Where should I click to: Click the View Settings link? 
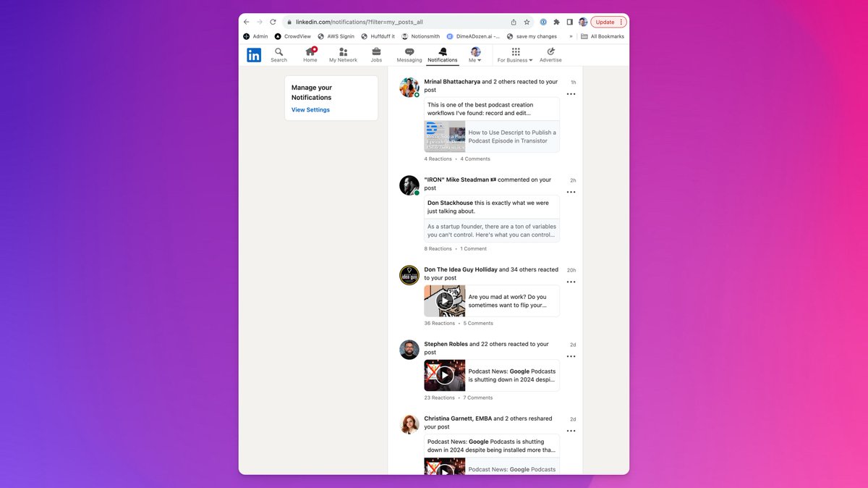(310, 110)
